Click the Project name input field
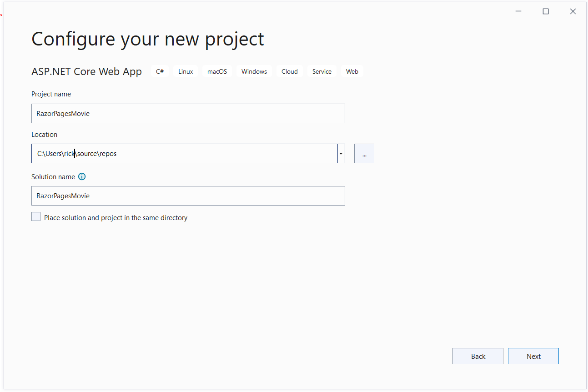The height and width of the screenshot is (392, 588). pyautogui.click(x=188, y=113)
